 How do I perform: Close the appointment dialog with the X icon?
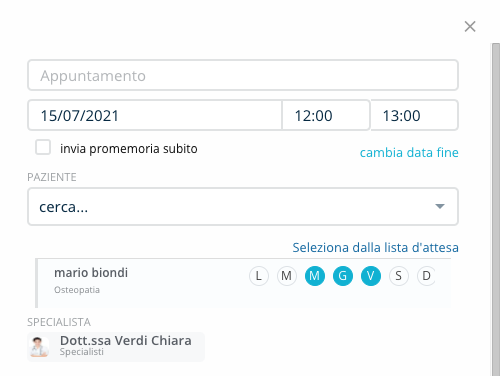tap(470, 26)
